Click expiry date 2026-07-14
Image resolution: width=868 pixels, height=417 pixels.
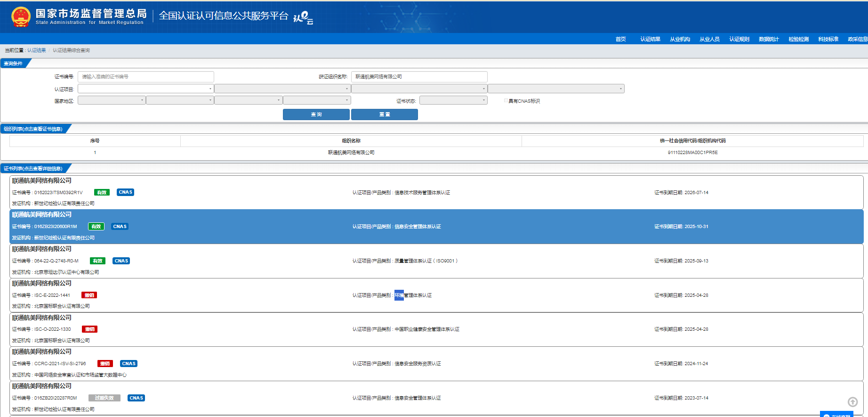tap(696, 193)
